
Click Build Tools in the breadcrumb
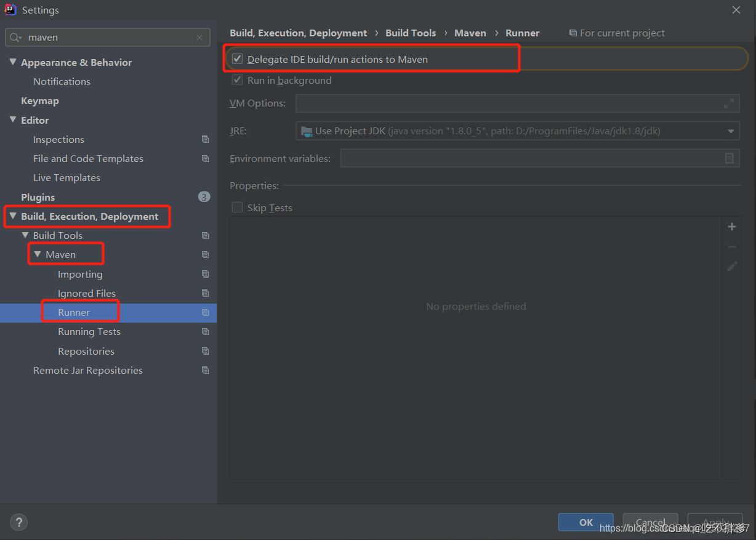click(x=411, y=33)
